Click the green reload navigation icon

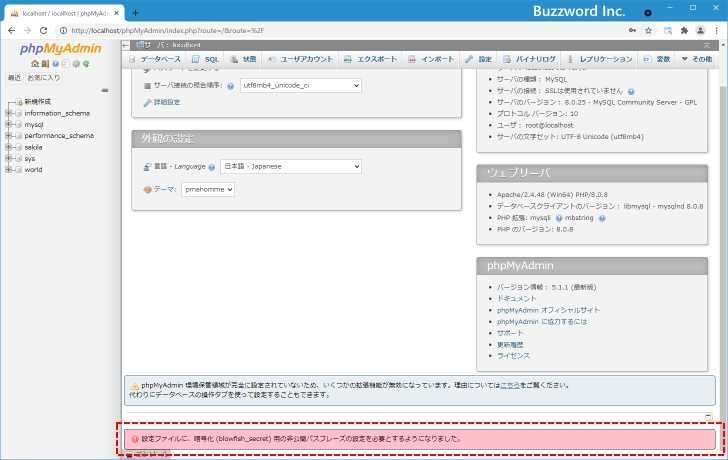86,64
